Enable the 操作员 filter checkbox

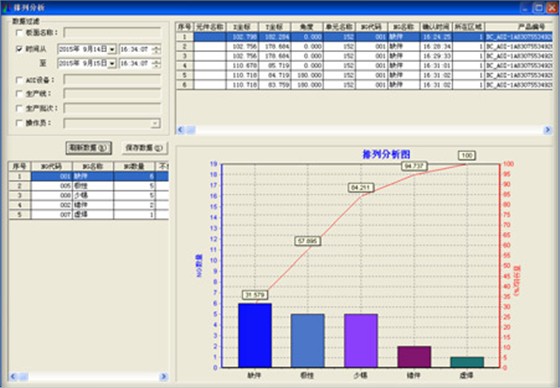(x=19, y=123)
